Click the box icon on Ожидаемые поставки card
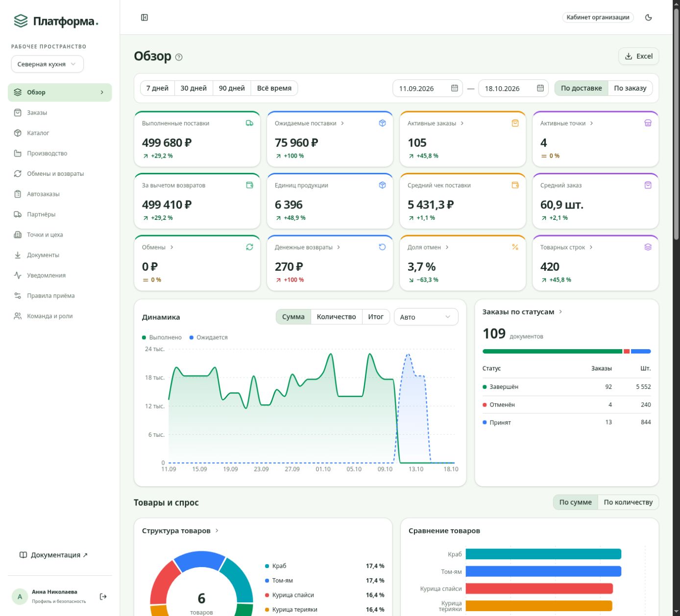 tap(382, 123)
